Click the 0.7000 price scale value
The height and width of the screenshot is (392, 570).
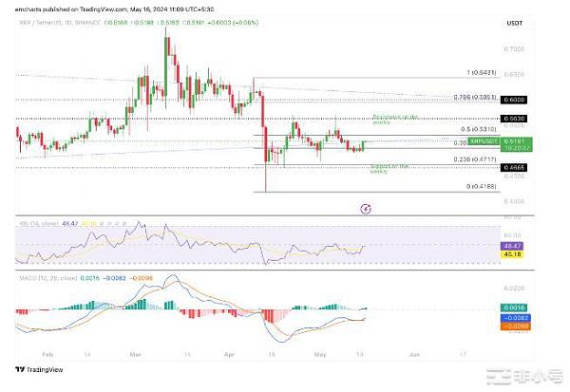pos(514,49)
